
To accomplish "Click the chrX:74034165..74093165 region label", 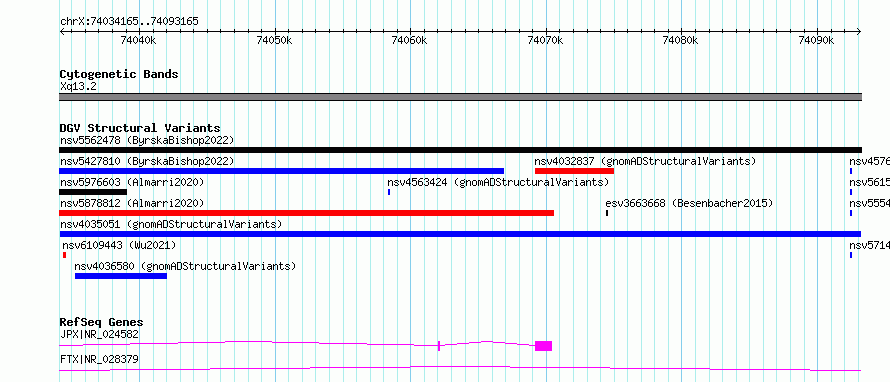I will tap(129, 22).
